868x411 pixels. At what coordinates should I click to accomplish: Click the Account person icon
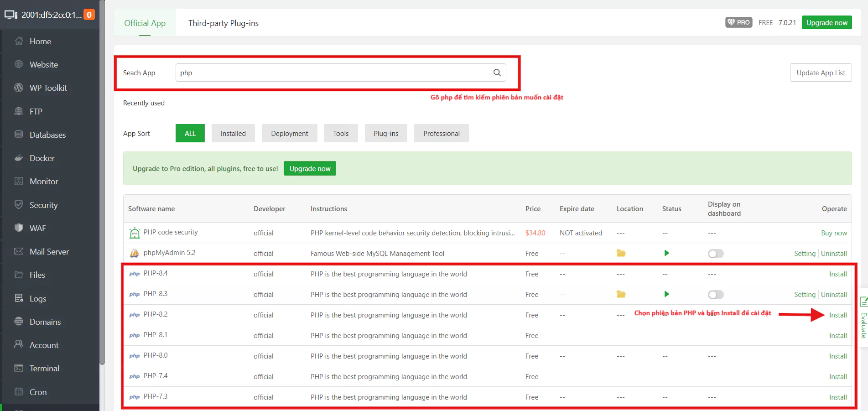(19, 345)
